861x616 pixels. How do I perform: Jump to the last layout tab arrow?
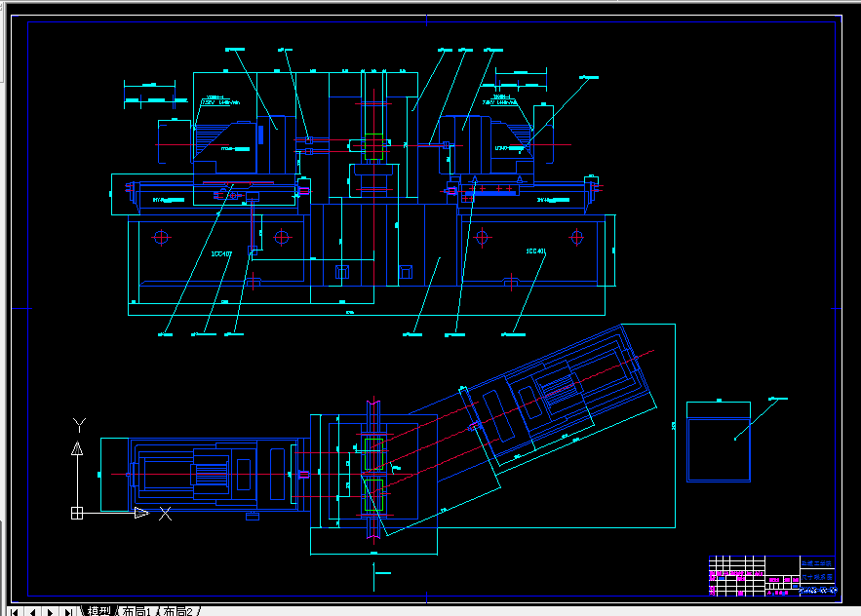(68, 611)
